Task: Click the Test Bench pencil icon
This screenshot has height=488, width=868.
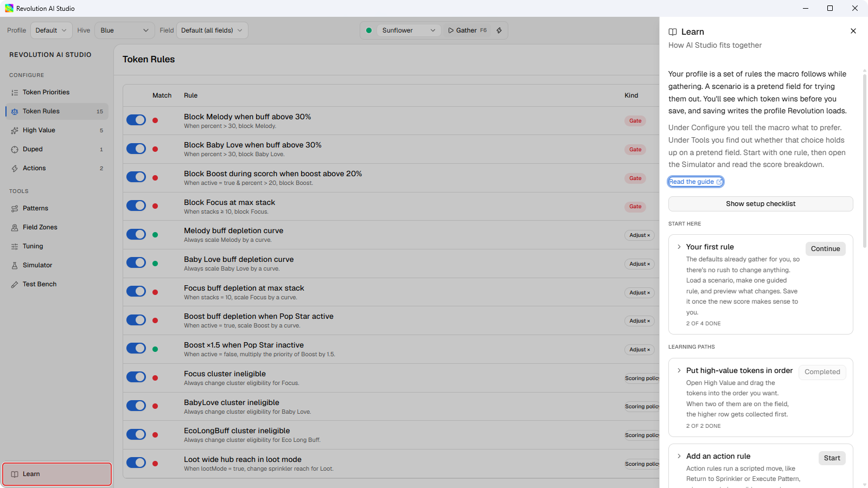Action: tap(15, 285)
